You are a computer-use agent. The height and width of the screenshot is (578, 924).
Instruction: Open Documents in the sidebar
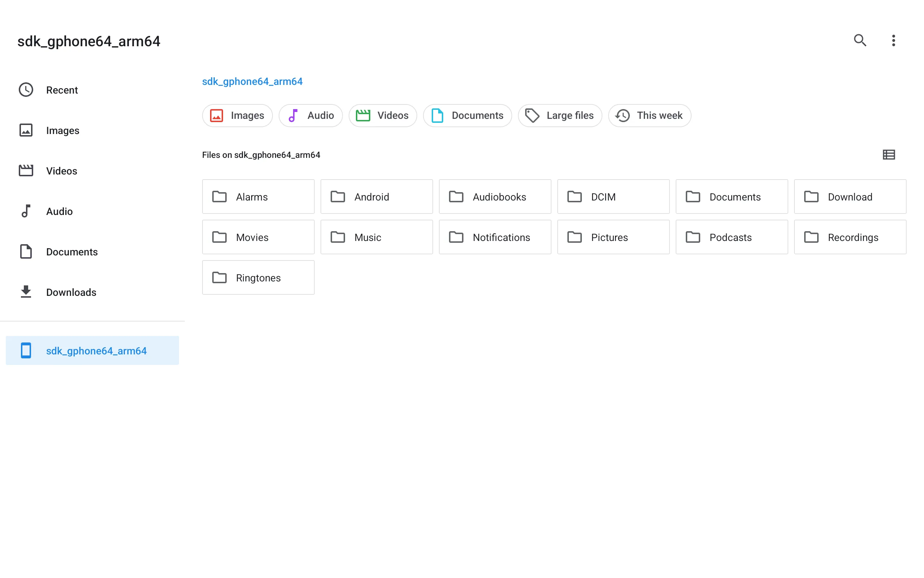point(92,252)
